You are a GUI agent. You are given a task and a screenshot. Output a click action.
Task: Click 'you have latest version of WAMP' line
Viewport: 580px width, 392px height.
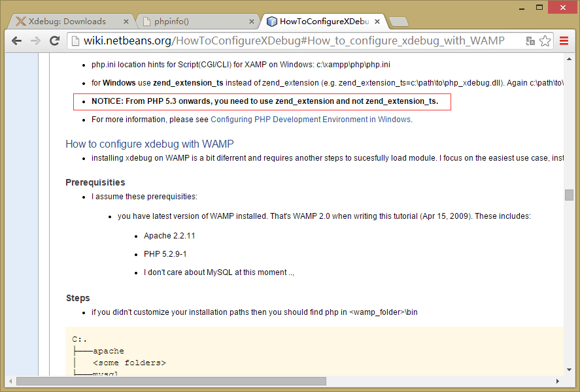point(324,216)
